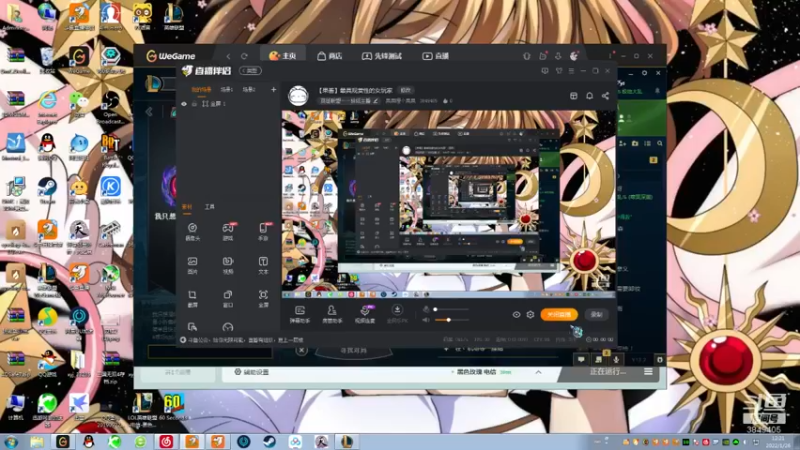Viewport: 800px width, 450px height.
Task: Select the third scene tab
Action: click(x=248, y=90)
